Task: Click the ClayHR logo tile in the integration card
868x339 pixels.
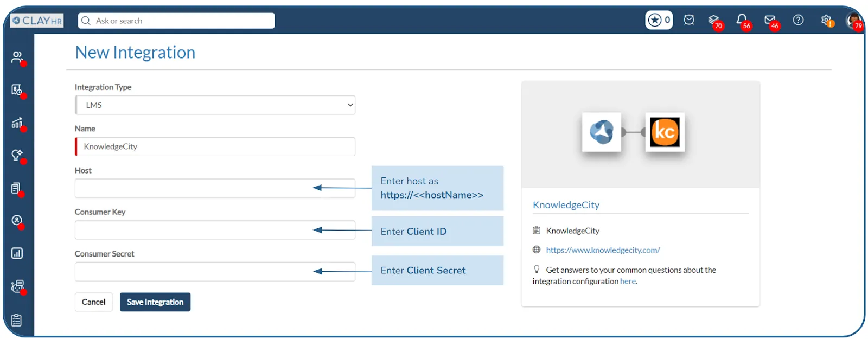Action: (601, 132)
